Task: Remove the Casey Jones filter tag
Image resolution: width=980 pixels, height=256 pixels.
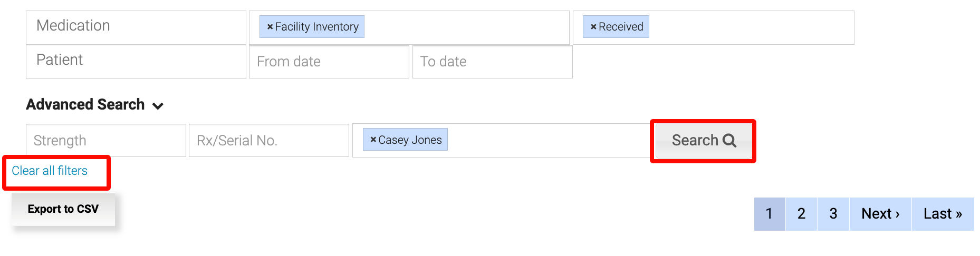Action: 373,140
